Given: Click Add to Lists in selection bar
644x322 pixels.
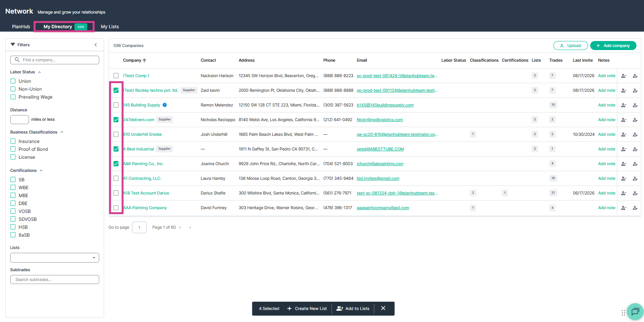Looking at the screenshot, I should click(x=353, y=309).
